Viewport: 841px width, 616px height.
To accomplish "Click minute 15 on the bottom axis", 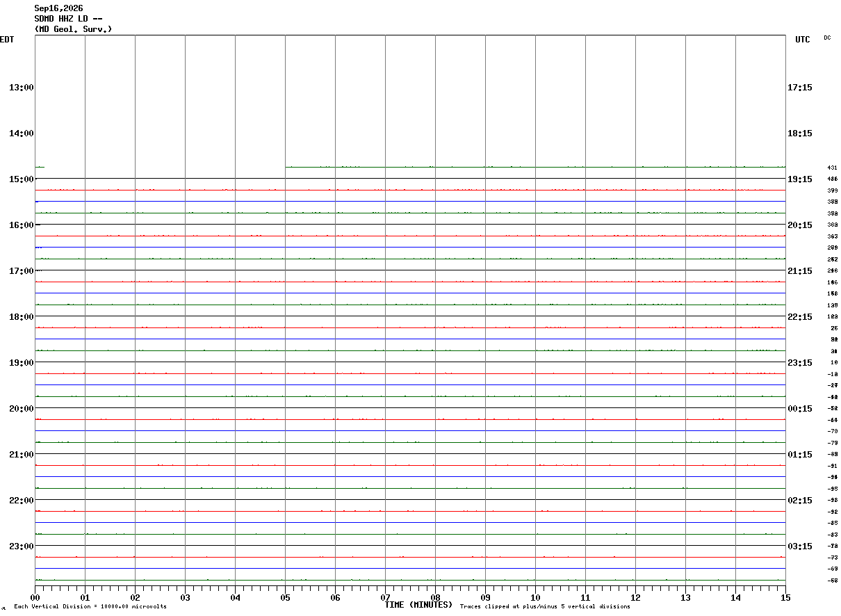I will [785, 597].
